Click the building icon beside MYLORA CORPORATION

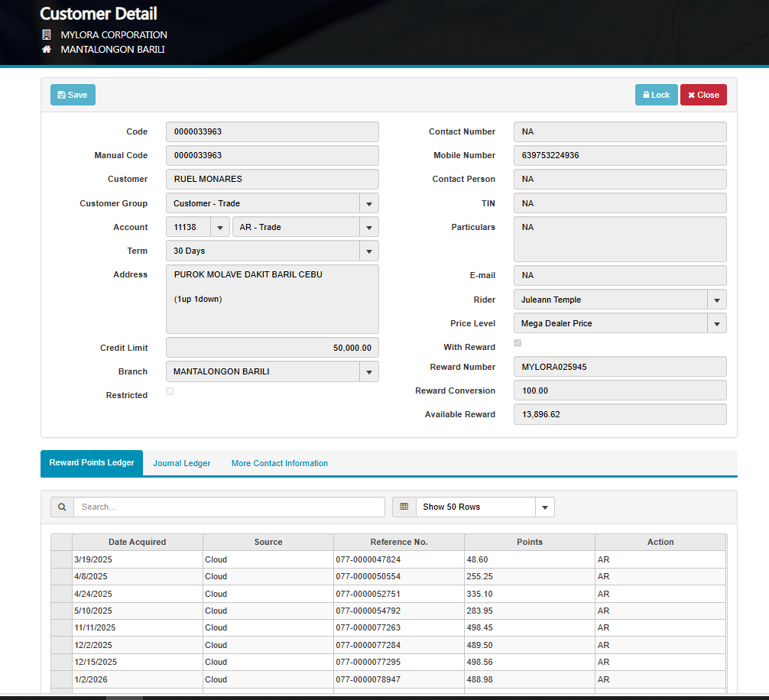tap(47, 35)
